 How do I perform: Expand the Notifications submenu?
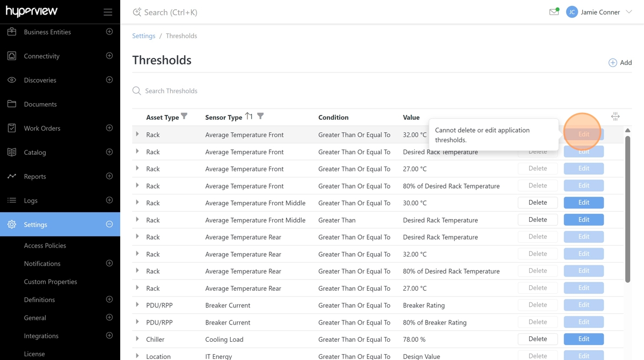pyautogui.click(x=109, y=263)
